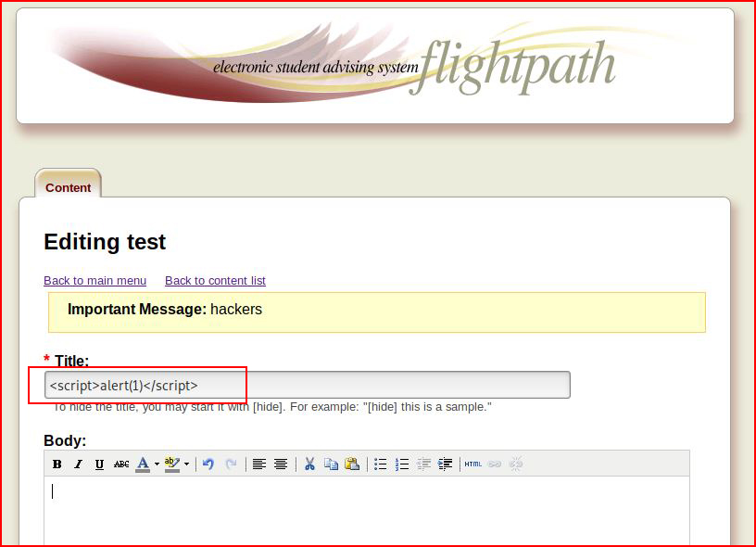Redo the last undone edit
756x547 pixels.
point(232,464)
